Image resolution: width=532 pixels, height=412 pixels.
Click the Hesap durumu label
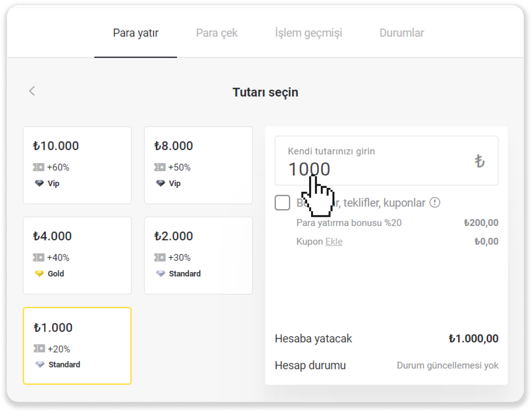(x=310, y=365)
